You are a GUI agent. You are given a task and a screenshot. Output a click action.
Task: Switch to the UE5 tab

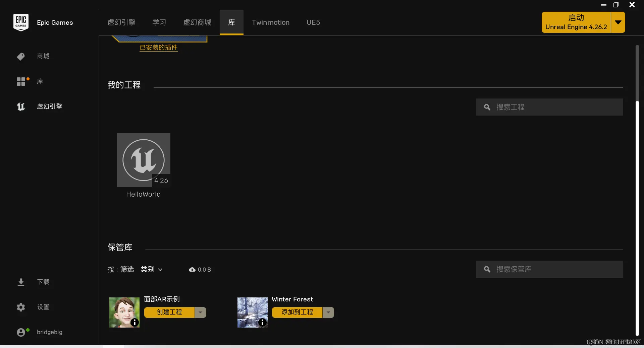coord(313,22)
